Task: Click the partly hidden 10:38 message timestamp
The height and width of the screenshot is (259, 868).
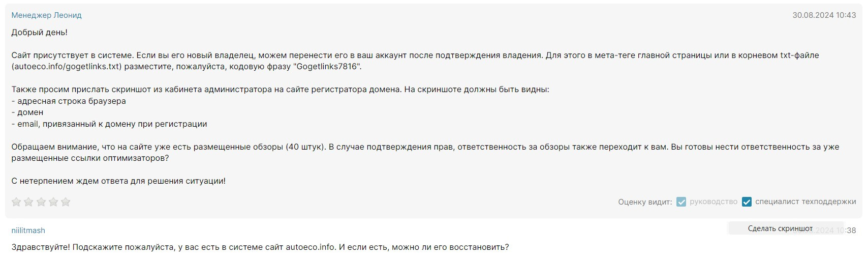Action: point(848,231)
